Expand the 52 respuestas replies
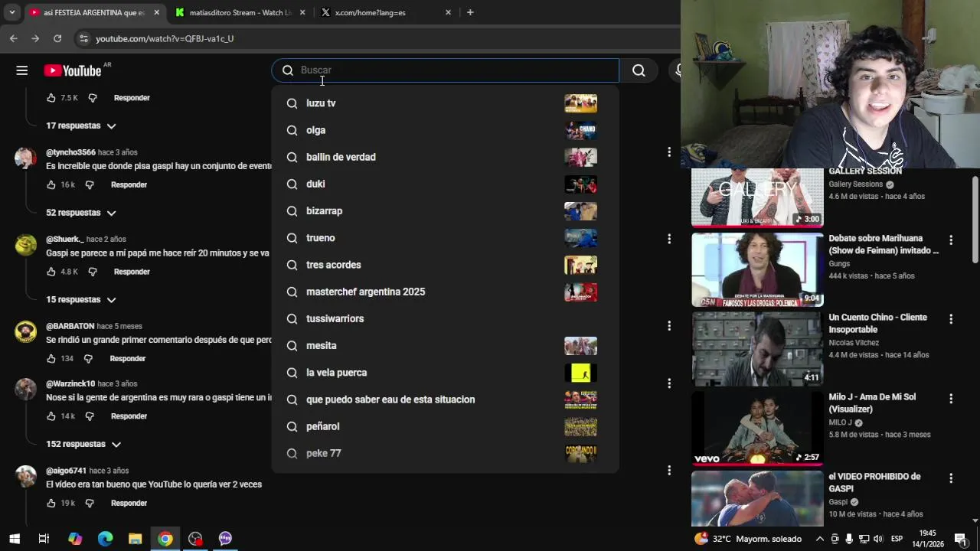980x551 pixels. [x=81, y=213]
